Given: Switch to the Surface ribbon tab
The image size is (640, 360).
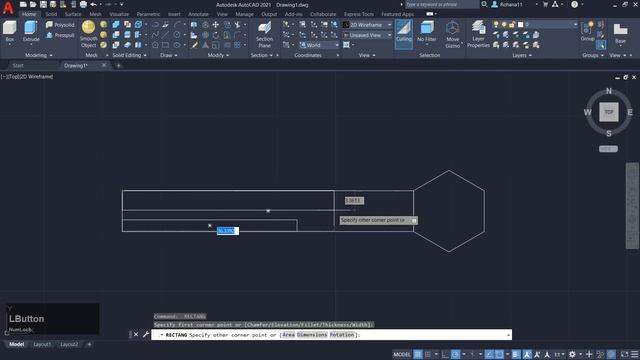Looking at the screenshot, I should click(73, 14).
